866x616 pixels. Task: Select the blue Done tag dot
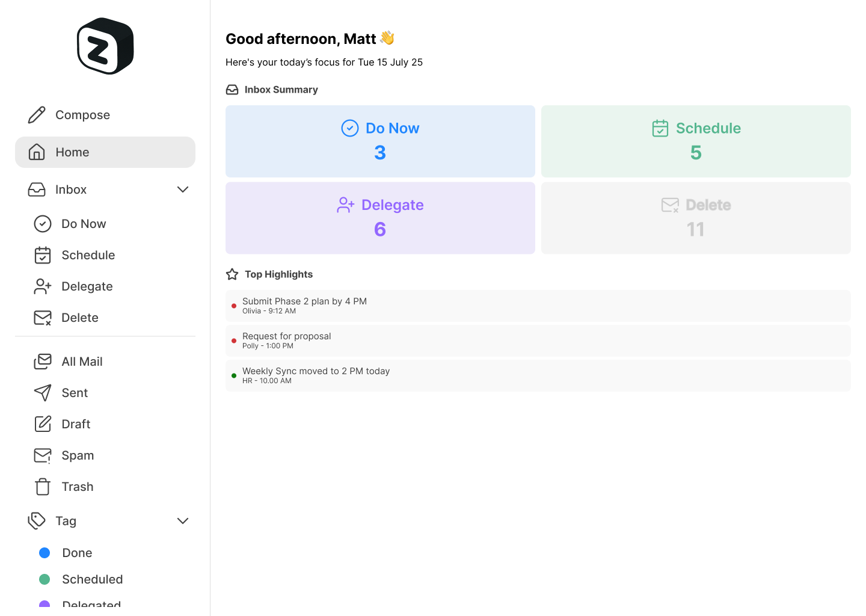(x=45, y=553)
